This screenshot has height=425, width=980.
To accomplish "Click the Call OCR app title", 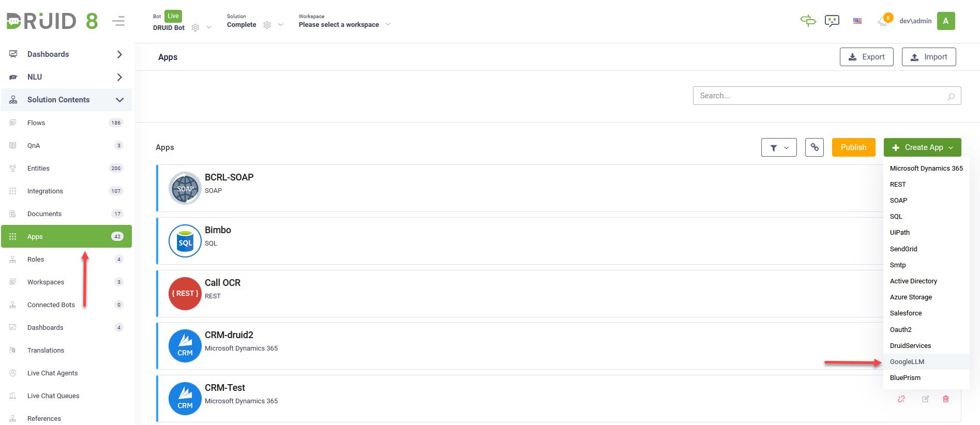I will point(222,283).
